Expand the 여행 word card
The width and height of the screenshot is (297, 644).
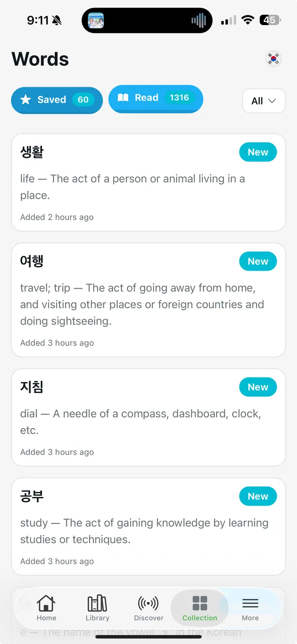148,299
